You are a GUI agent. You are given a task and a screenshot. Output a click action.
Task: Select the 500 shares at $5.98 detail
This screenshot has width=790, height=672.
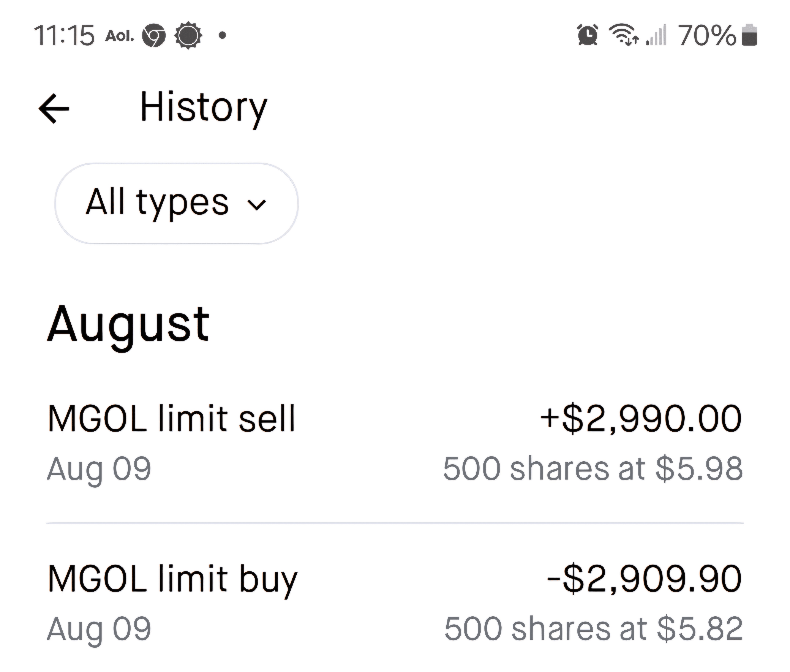tap(593, 469)
